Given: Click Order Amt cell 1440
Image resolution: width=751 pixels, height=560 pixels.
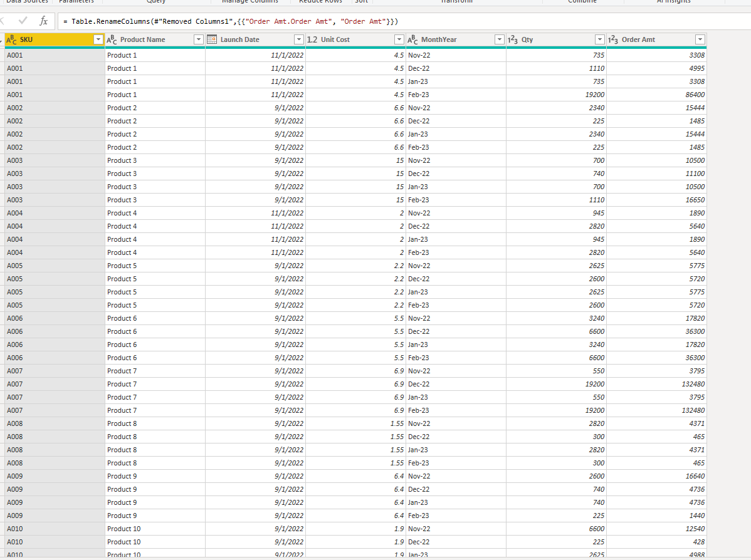Looking at the screenshot, I should [656, 516].
